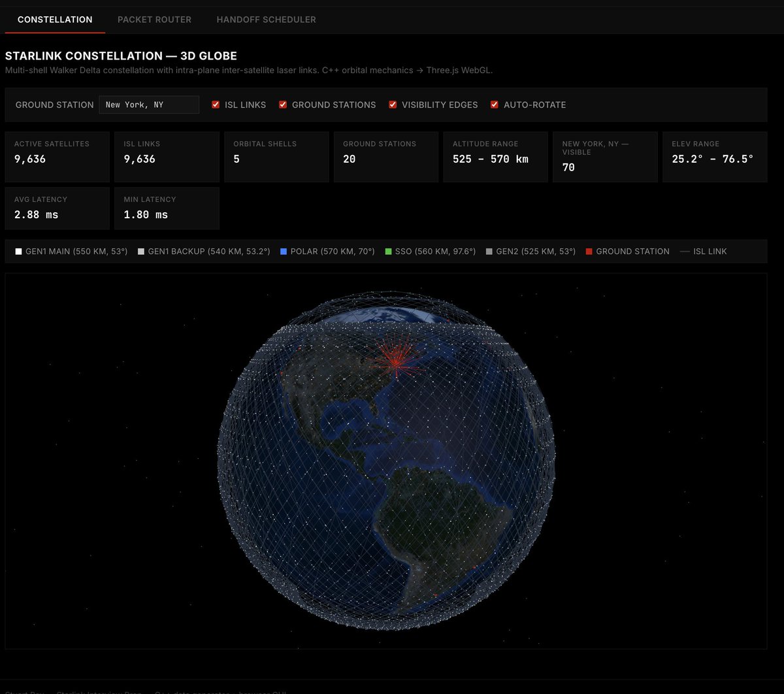Click the Avg Latency 2.88 ms value
784x694 pixels.
(x=36, y=214)
